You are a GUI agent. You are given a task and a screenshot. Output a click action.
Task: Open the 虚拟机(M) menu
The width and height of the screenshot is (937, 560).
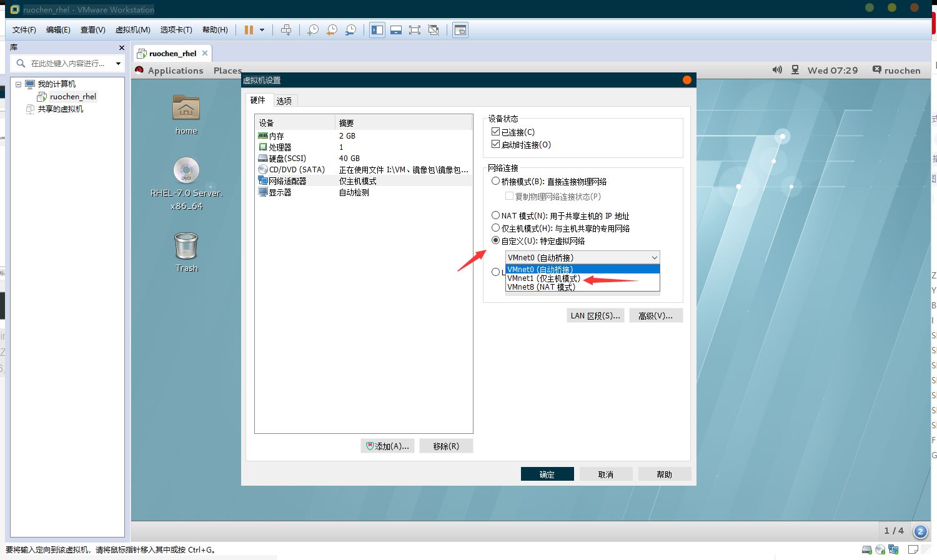coord(133,30)
